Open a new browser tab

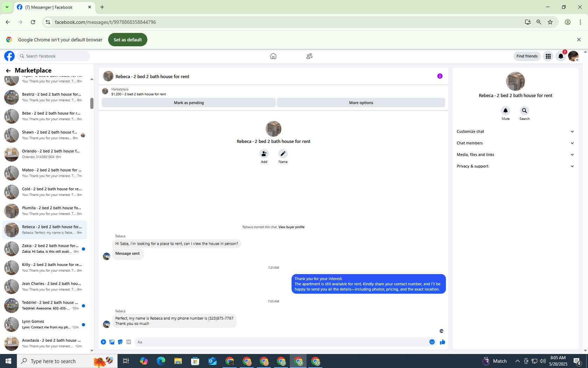click(102, 7)
